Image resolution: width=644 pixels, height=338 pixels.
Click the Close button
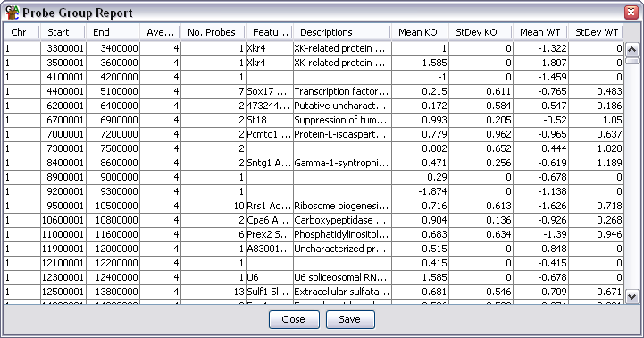pyautogui.click(x=294, y=319)
